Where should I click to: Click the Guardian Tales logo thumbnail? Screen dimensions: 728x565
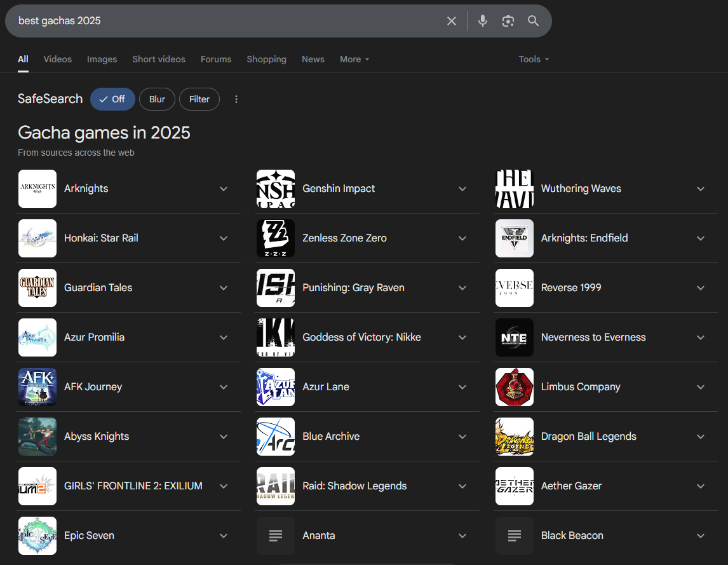point(37,288)
